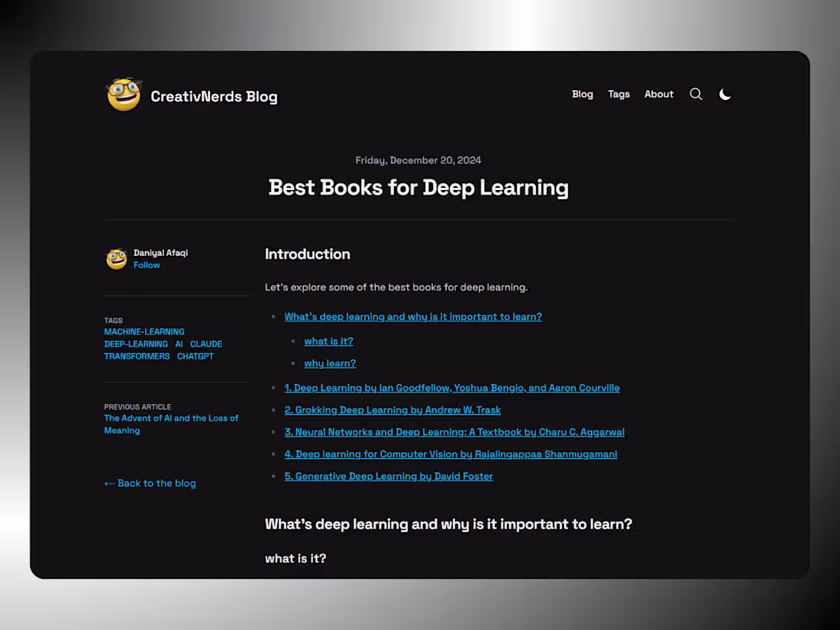Open the search icon in the header
Screen dimensions: 840x630
696,94
